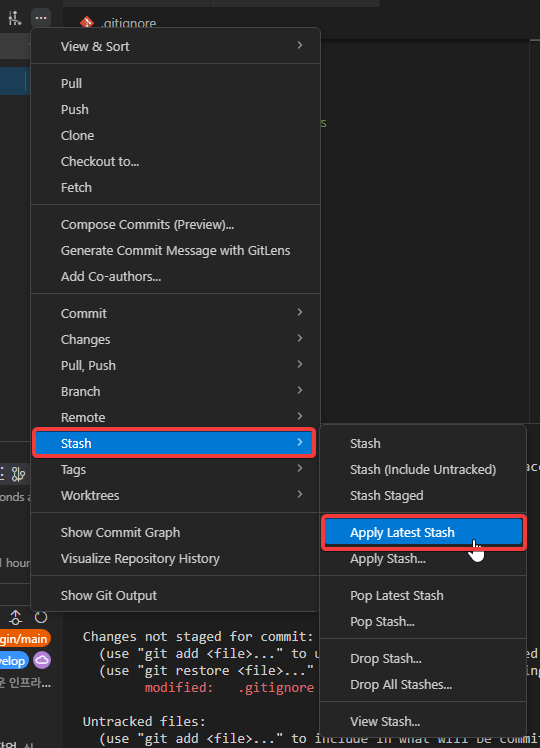Expand the View & Sort submenu
This screenshot has height=748, width=540.
coord(175,46)
